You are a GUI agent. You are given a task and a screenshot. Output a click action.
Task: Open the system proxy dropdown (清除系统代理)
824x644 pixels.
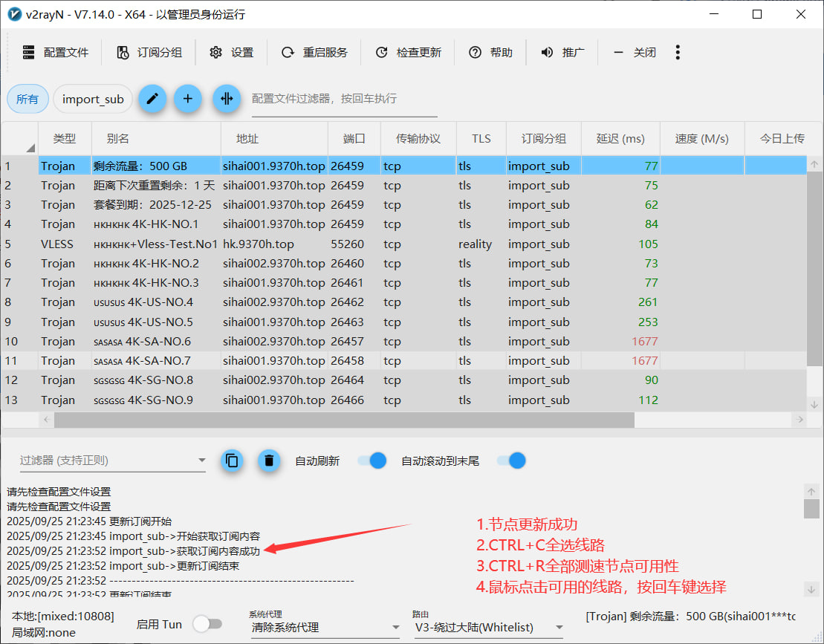coord(324,628)
